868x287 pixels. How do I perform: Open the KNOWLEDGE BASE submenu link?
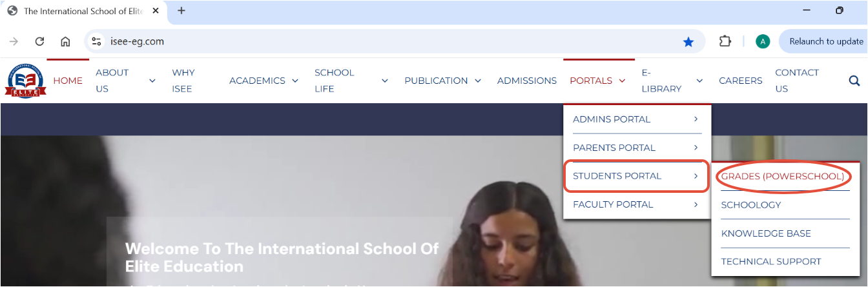click(766, 233)
